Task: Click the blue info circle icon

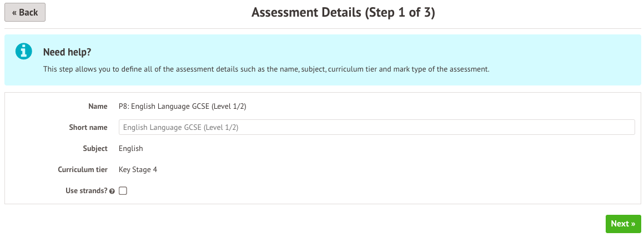Action: [23, 52]
